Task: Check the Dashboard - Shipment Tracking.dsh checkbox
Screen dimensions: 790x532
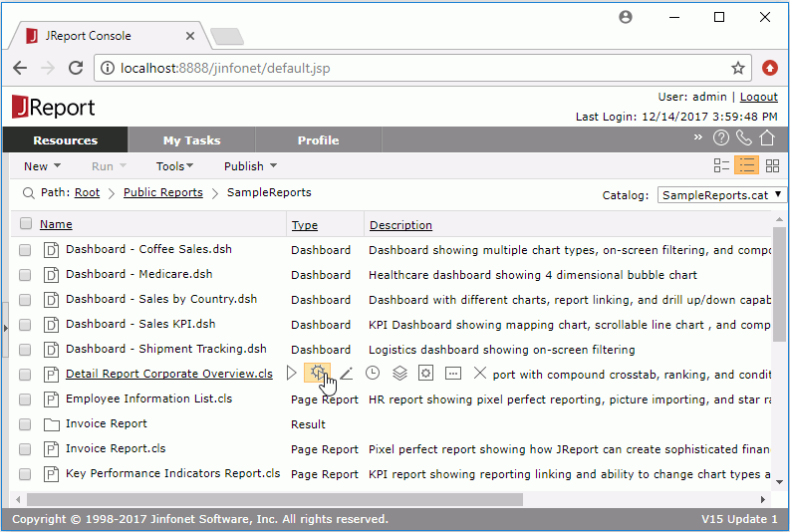Action: tap(25, 350)
